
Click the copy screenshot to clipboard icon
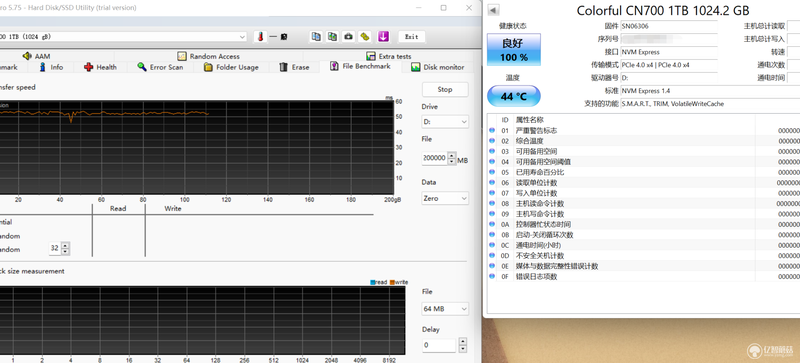coord(332,37)
